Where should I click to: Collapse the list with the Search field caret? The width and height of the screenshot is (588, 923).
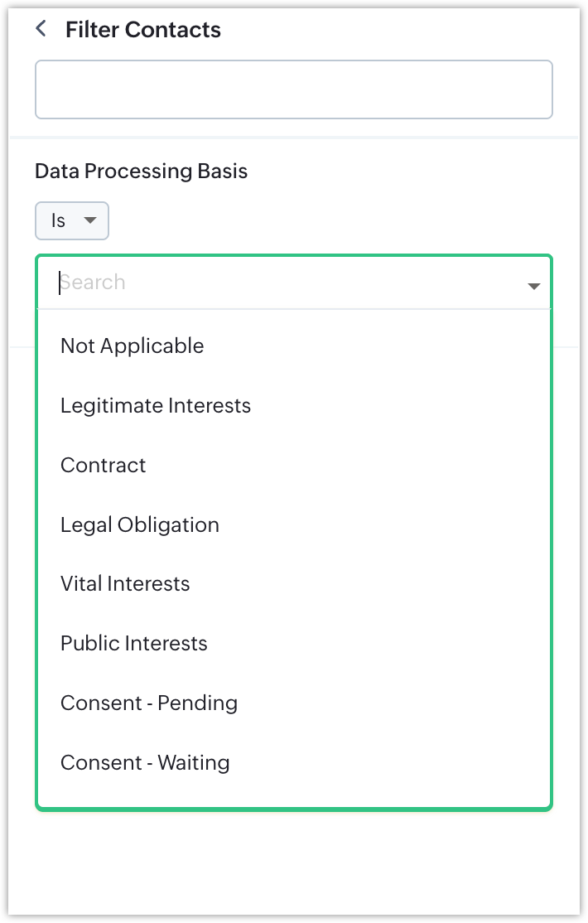click(x=533, y=286)
